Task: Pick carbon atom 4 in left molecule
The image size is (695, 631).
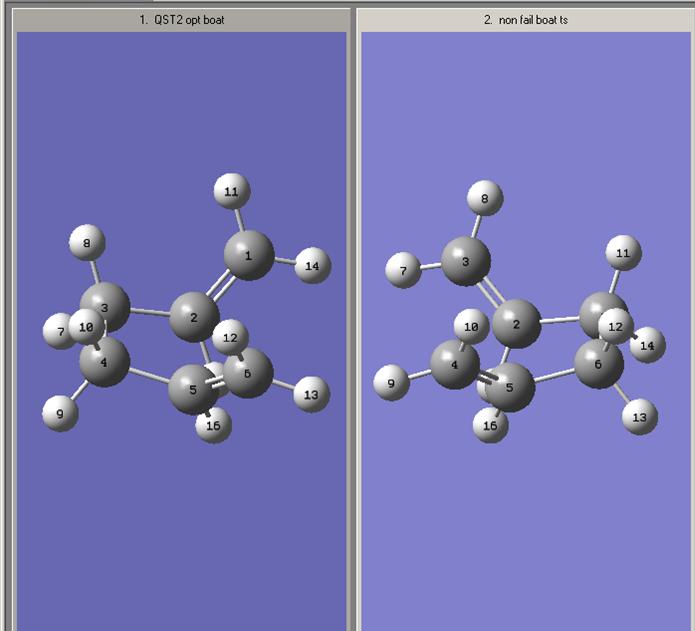Action: click(105, 362)
